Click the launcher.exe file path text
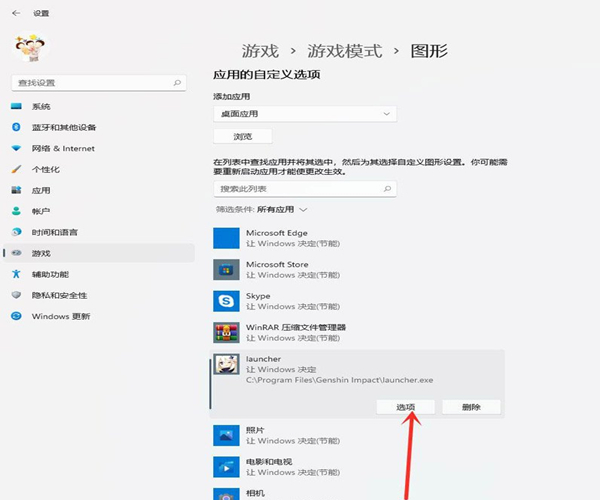Screen dimensions: 600x500 [339, 380]
